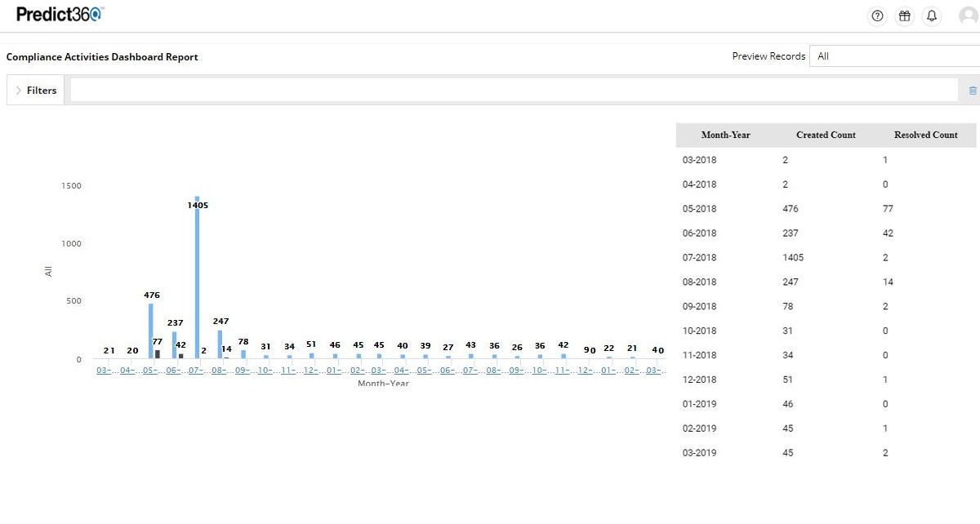Open the help question mark icon
The image size is (980, 524).
click(878, 16)
